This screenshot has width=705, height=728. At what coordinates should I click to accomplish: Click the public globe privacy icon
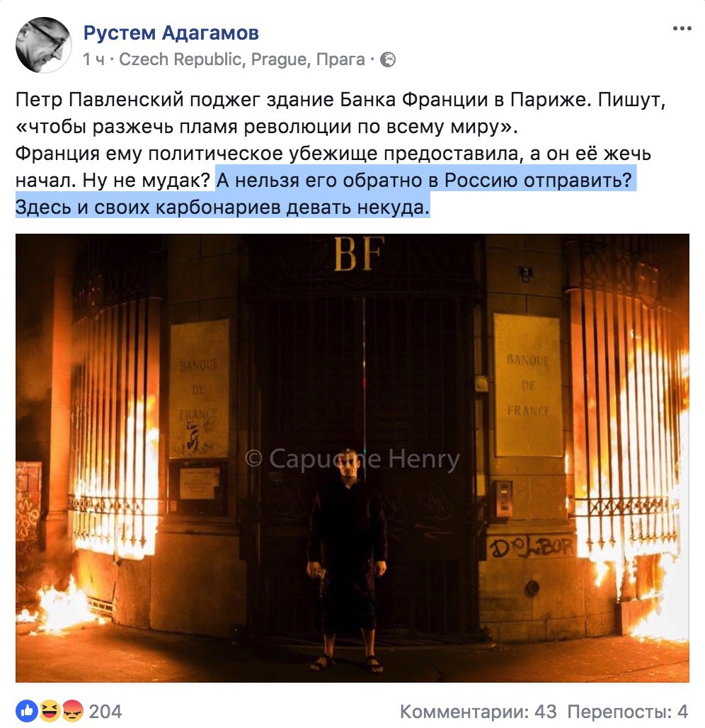[388, 60]
